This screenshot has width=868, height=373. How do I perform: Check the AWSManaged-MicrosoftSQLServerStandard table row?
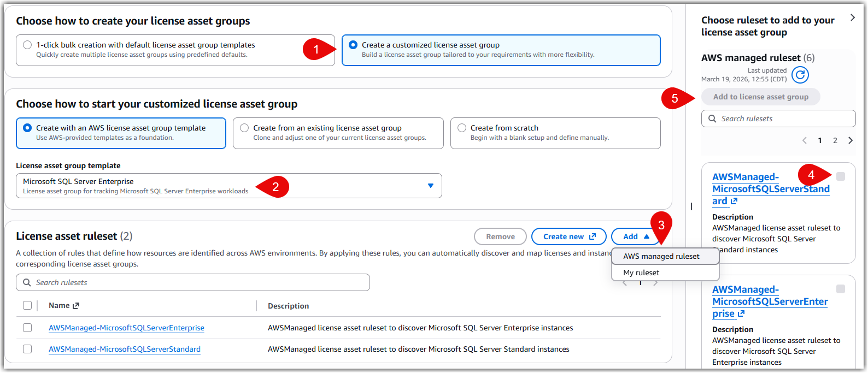(27, 349)
